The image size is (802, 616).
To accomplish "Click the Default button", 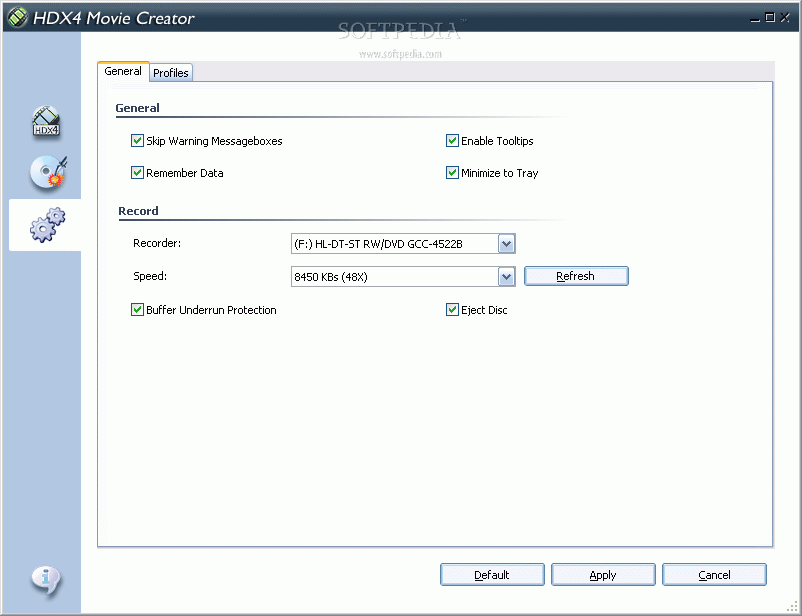I will tap(492, 575).
